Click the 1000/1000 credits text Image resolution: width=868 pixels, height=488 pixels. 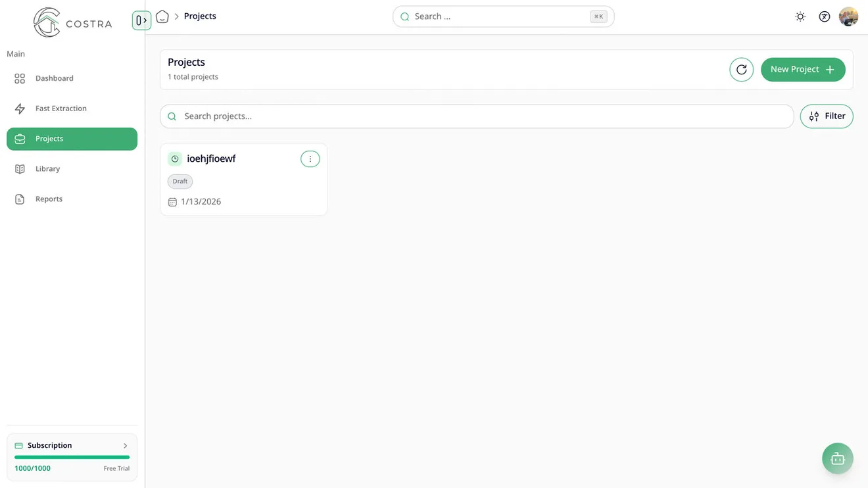(x=32, y=468)
